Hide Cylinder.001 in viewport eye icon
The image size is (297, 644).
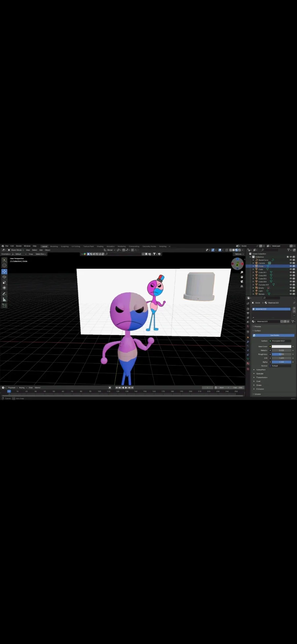click(291, 285)
